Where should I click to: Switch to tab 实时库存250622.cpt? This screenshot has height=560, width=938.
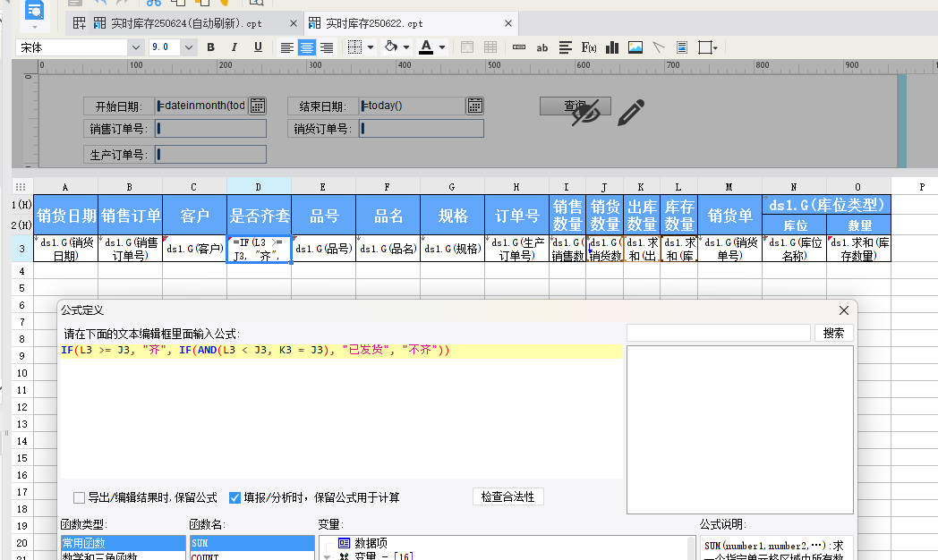tap(374, 23)
